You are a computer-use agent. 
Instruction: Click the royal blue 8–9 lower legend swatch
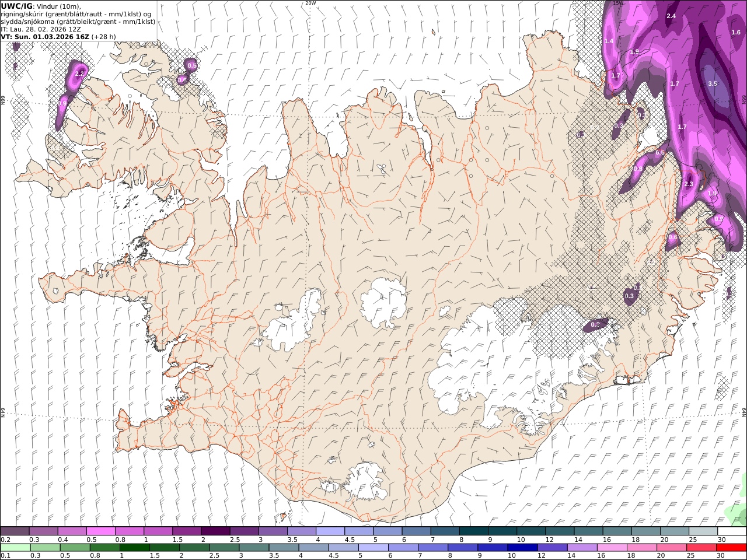[x=463, y=548]
